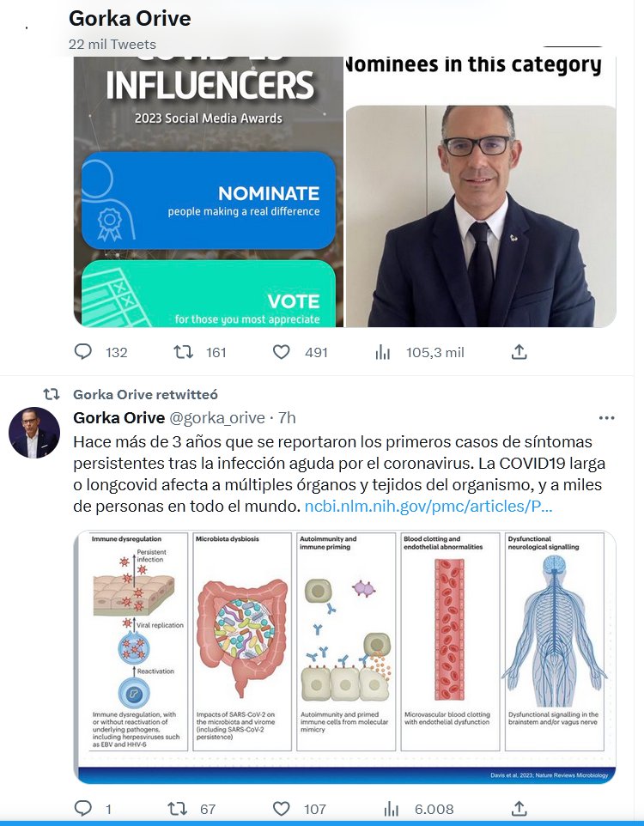
Task: Like the long COVID tweet with 107 likes
Action: tap(282, 809)
